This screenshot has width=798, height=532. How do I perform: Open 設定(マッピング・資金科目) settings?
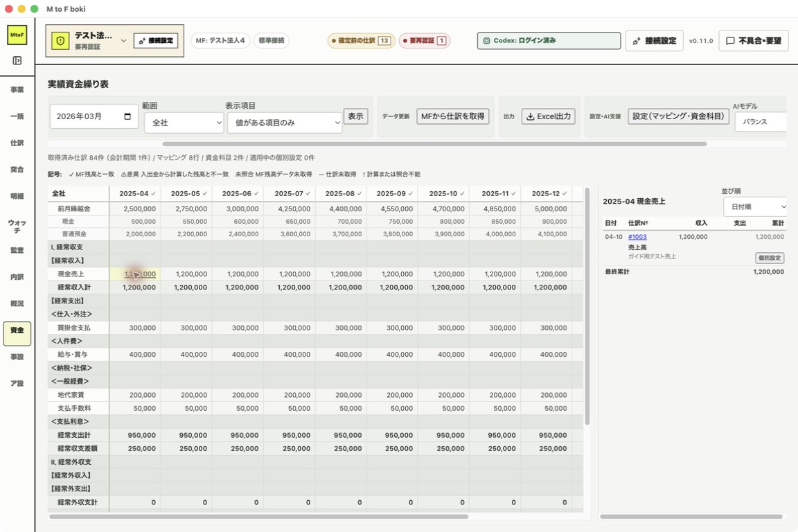678,116
